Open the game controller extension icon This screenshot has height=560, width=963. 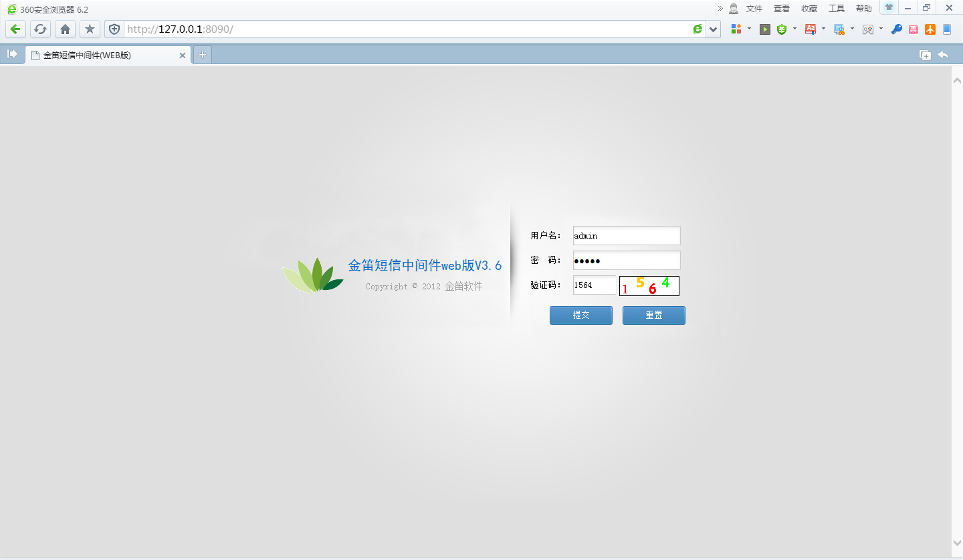pyautogui.click(x=868, y=29)
